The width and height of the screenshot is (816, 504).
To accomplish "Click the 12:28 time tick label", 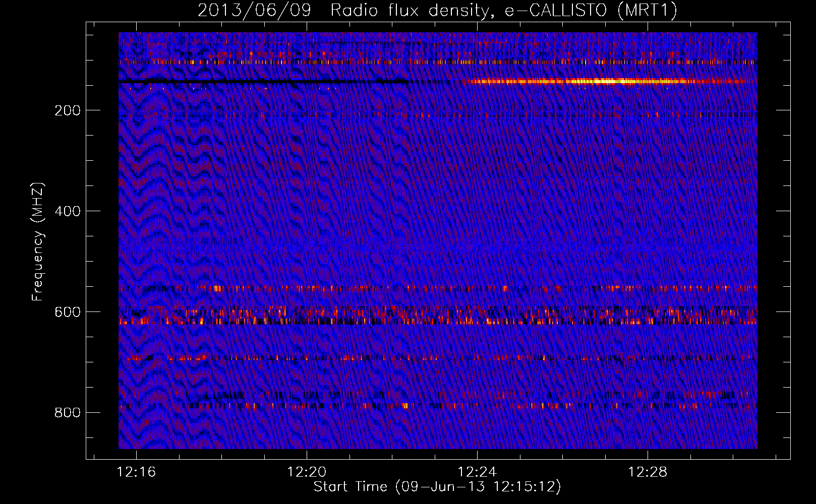I will point(648,472).
